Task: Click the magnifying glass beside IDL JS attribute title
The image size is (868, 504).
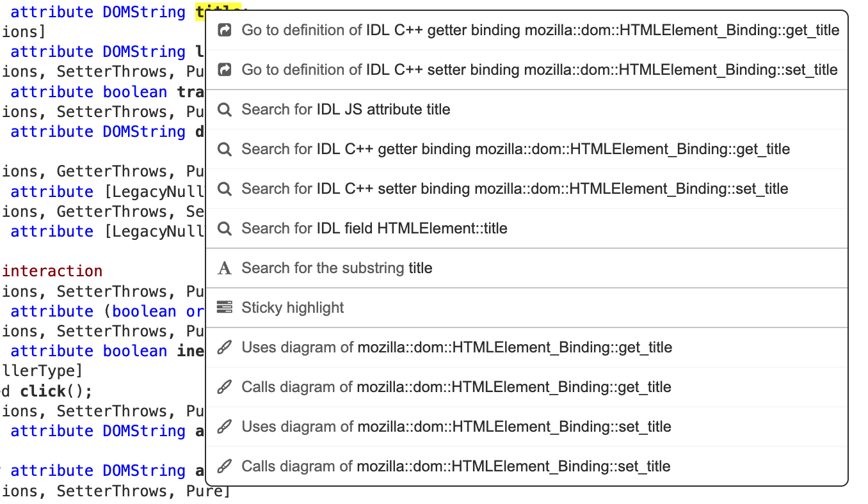Action: 225,109
